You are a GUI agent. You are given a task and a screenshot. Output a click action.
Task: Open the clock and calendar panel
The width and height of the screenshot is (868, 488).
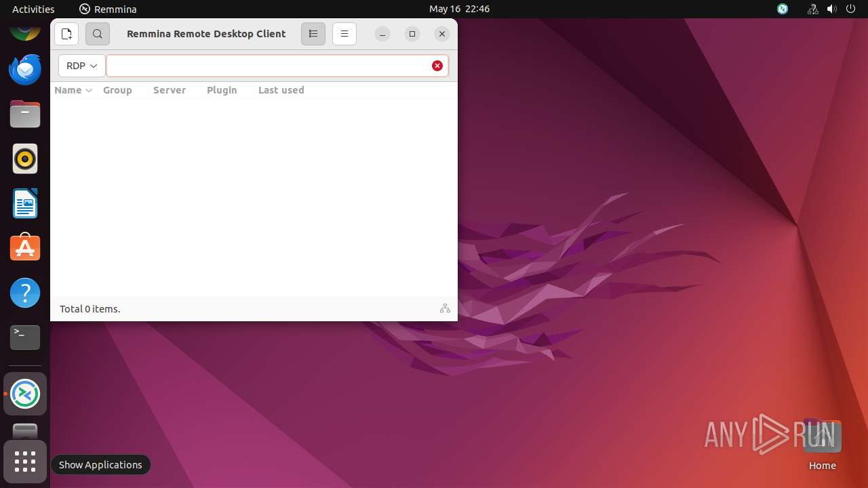click(459, 9)
